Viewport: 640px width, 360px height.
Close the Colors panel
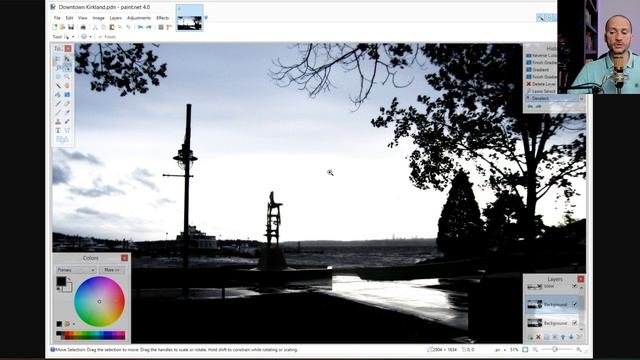tap(124, 258)
